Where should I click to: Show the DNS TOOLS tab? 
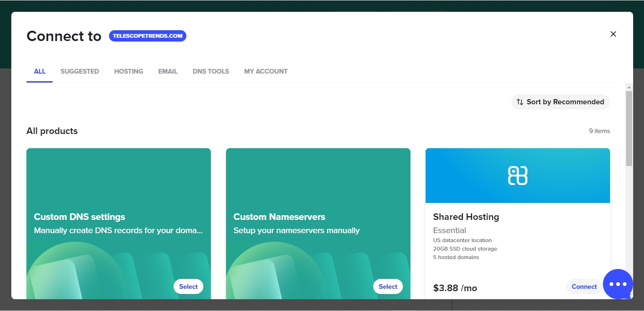click(211, 71)
